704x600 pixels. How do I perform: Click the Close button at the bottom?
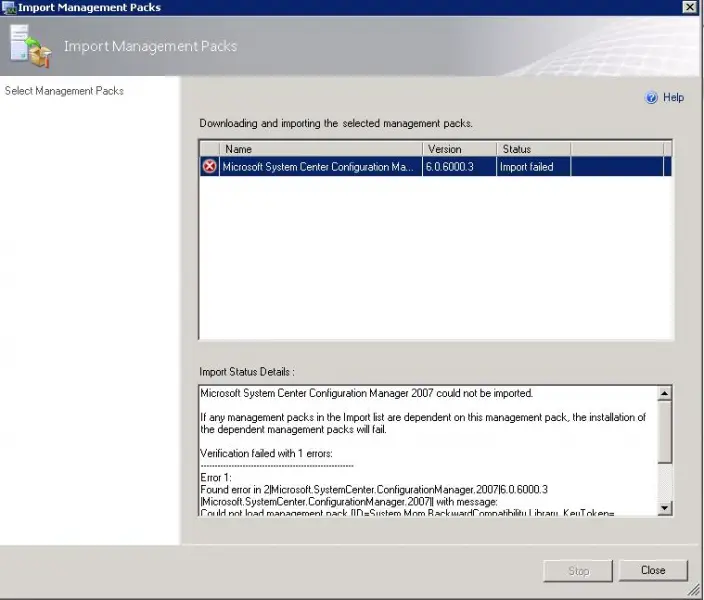click(653, 570)
